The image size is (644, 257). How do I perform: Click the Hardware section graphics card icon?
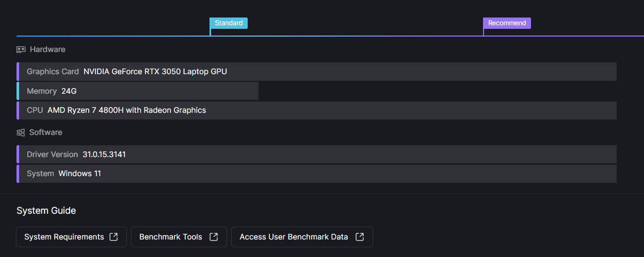click(x=21, y=49)
